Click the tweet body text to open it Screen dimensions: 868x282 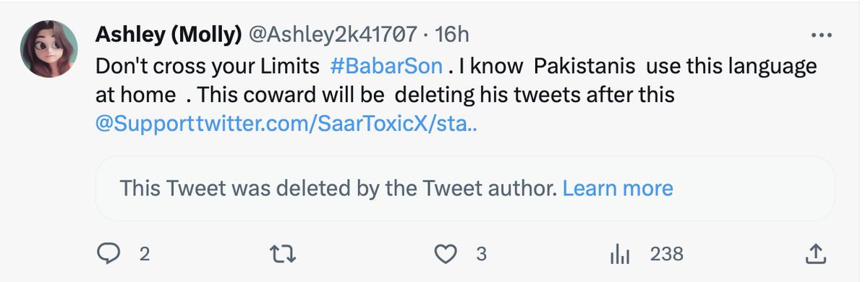[456, 95]
